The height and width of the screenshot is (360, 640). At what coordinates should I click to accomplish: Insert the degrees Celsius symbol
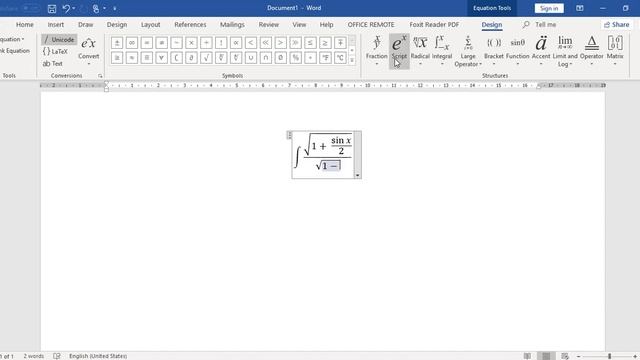click(x=340, y=58)
